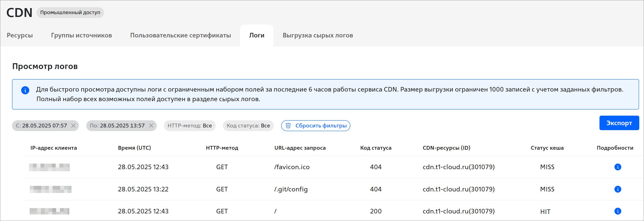Click CDN-ресурсы (ID) column header
This screenshot has height=221, width=644.
(x=446, y=148)
